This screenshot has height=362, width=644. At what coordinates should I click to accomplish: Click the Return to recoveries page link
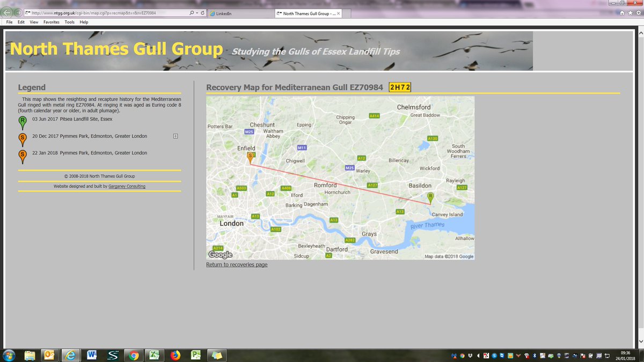click(x=237, y=264)
